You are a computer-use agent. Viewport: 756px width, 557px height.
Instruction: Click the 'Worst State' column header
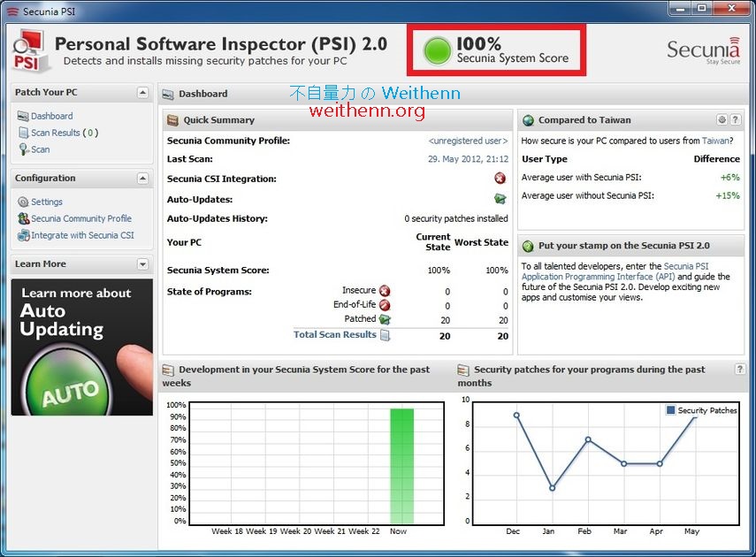pyautogui.click(x=481, y=242)
